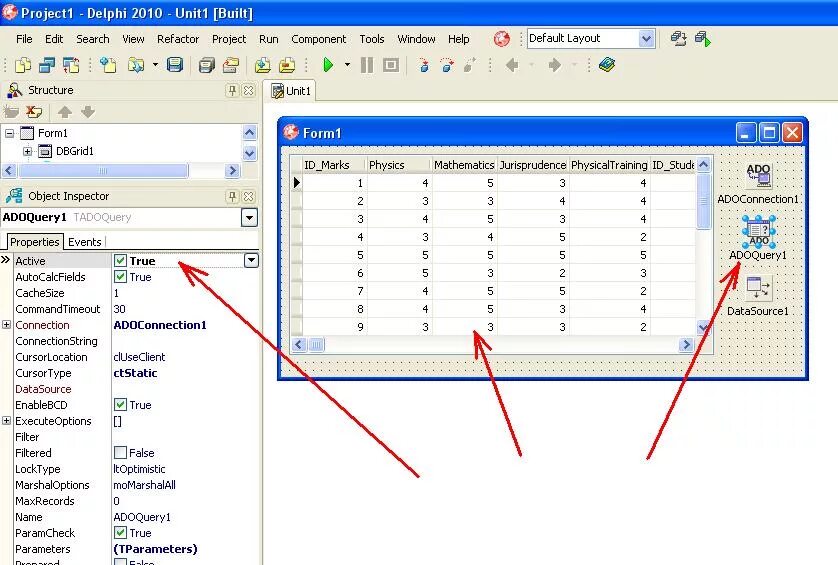
Task: Select the ADOQuery1 component icon
Action: (x=758, y=231)
